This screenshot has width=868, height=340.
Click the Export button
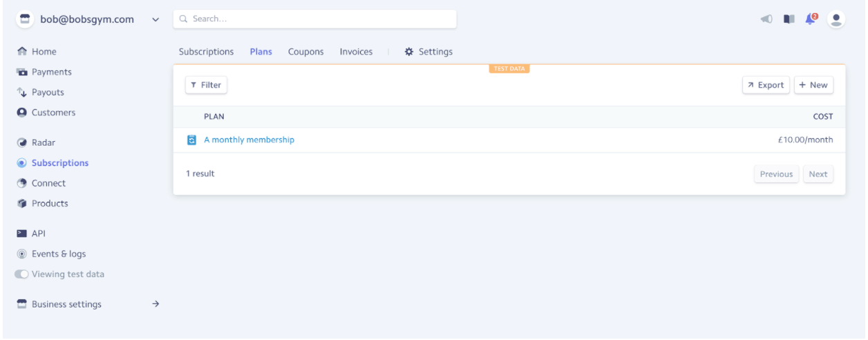766,85
